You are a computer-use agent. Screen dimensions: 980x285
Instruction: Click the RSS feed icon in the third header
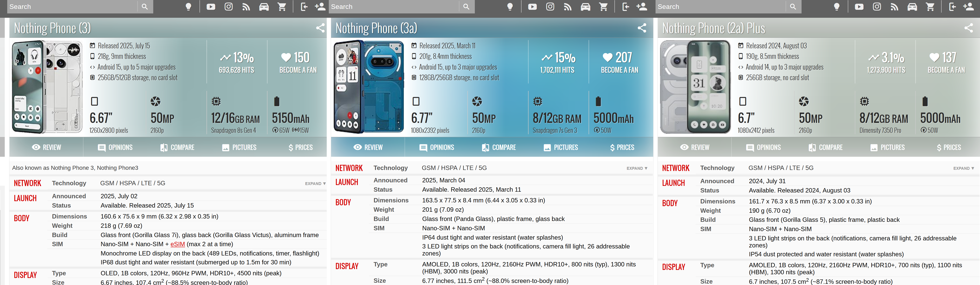pos(894,7)
